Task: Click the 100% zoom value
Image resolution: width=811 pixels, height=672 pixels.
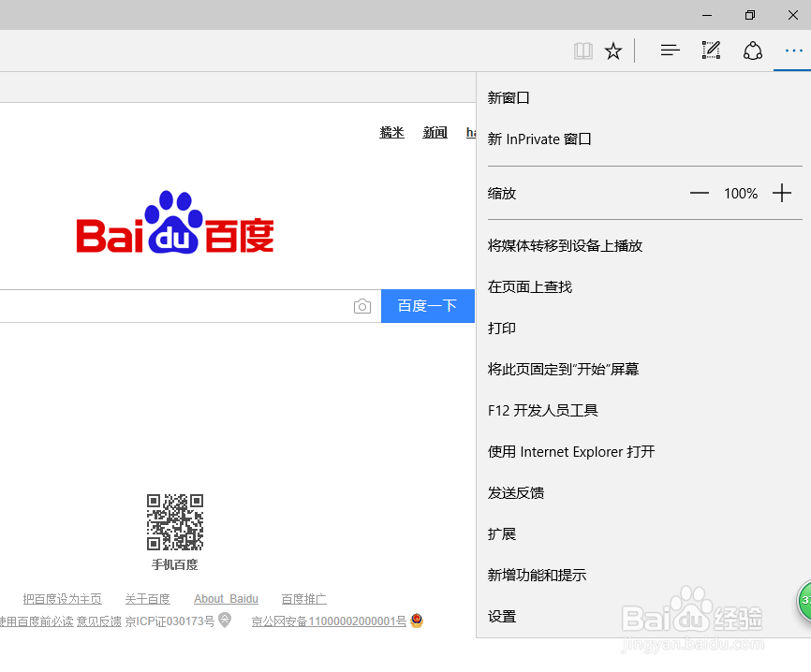Action: tap(741, 194)
